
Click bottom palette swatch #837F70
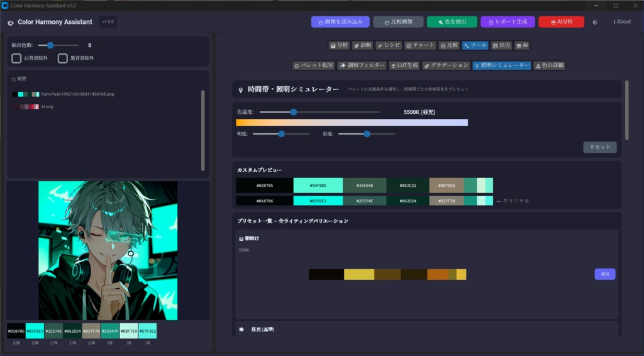pos(91,331)
